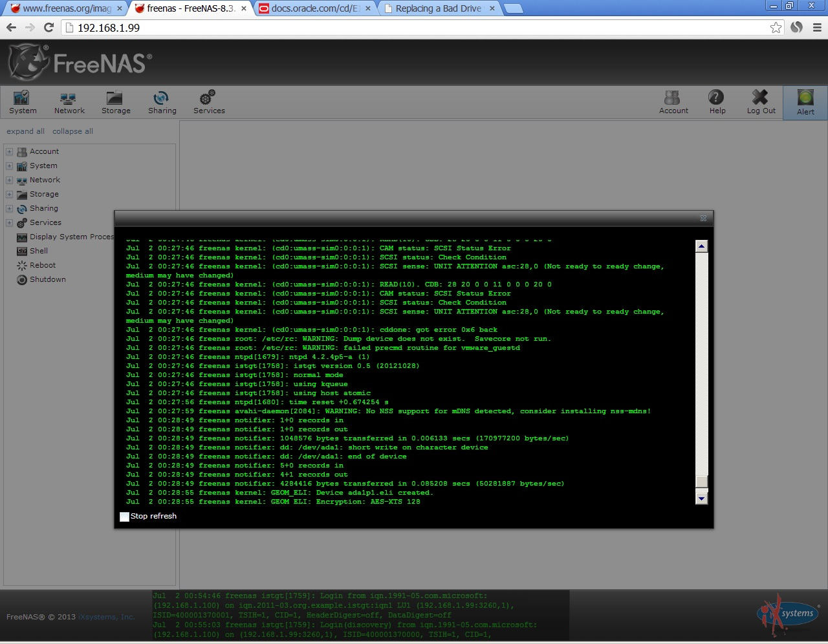
Task: Click the footer console log message area
Action: [360, 615]
